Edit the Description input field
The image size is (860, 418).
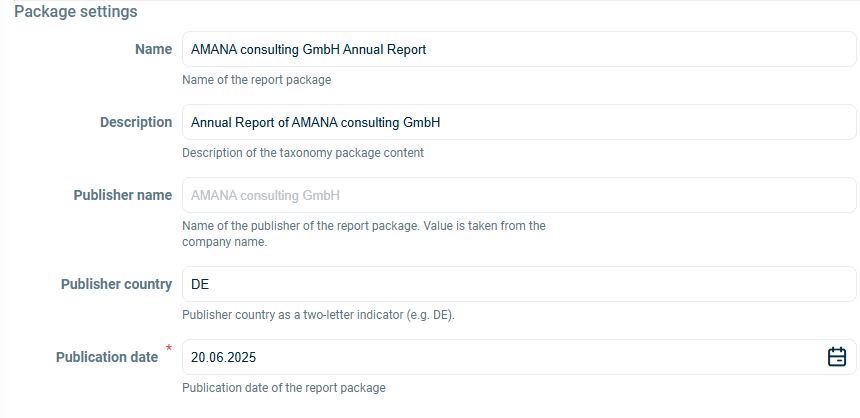click(x=519, y=122)
